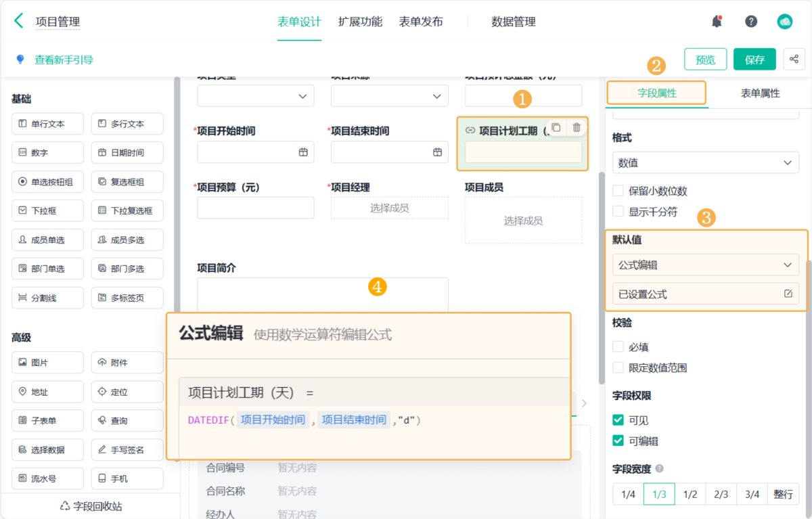Open calendar icon in 项目结束时间
Image resolution: width=812 pixels, height=519 pixels.
click(x=437, y=152)
